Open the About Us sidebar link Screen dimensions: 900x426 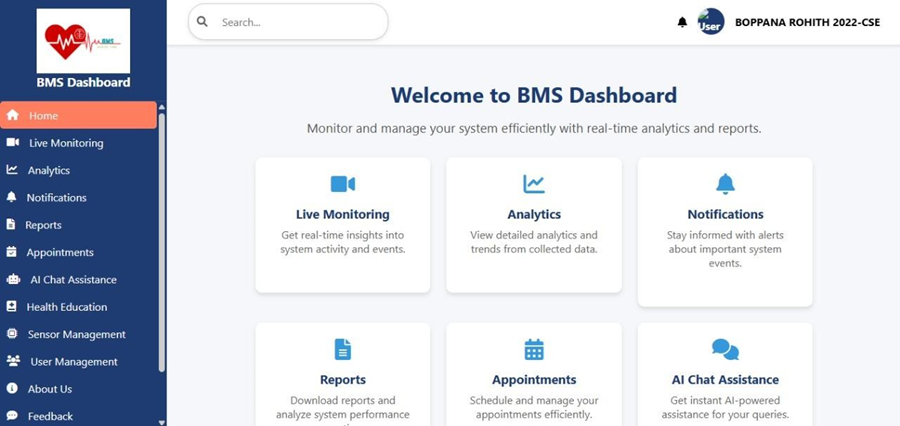click(50, 389)
